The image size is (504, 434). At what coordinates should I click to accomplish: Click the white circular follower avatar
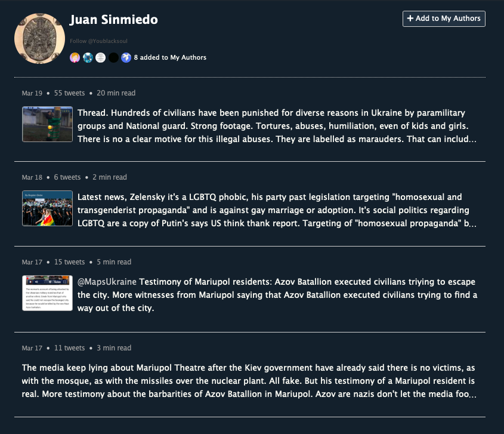click(x=100, y=58)
